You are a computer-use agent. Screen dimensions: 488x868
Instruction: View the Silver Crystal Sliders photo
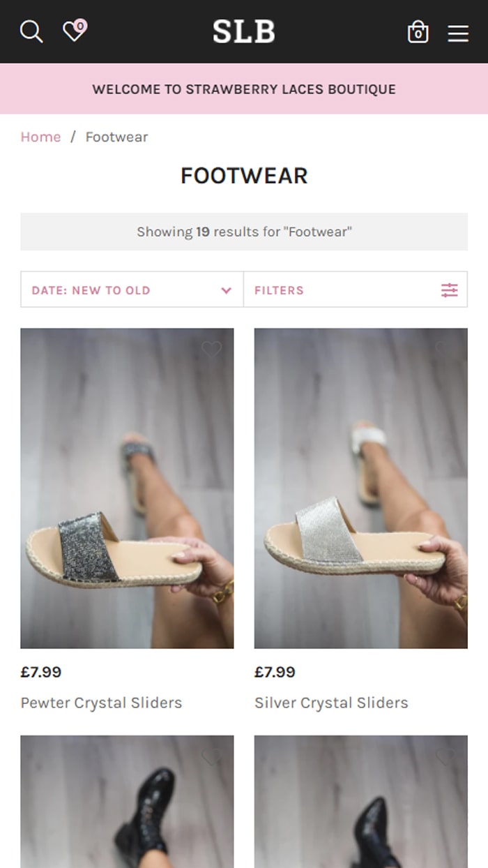point(360,488)
